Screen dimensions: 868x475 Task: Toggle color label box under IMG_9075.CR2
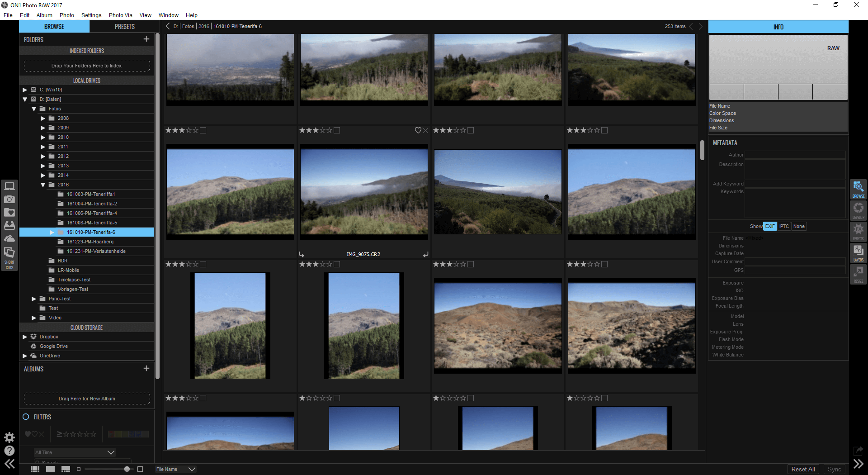(337, 264)
